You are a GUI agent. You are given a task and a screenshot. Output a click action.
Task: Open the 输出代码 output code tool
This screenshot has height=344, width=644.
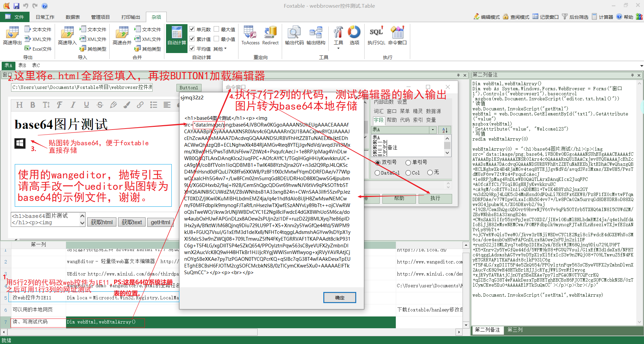(294, 36)
